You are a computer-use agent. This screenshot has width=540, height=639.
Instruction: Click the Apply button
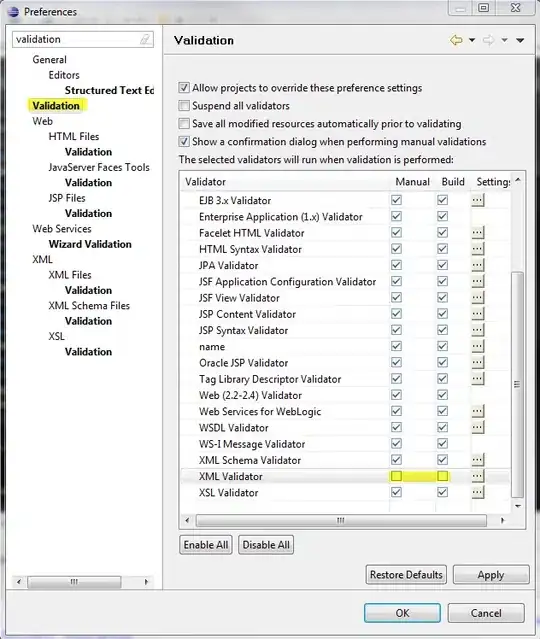[491, 575]
